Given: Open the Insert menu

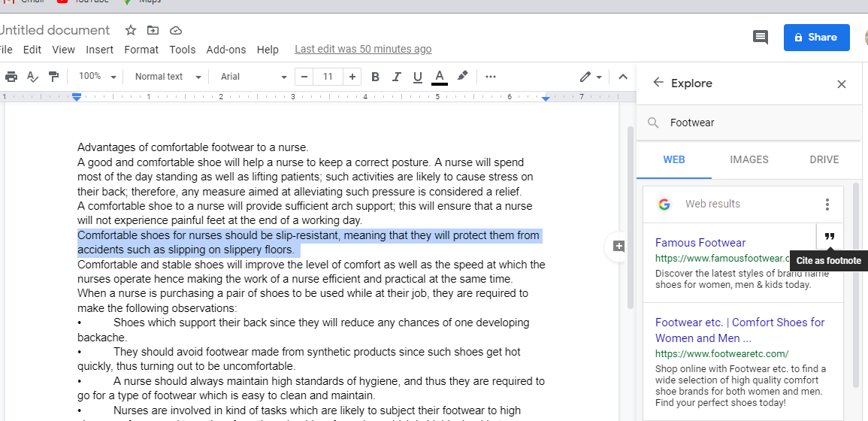Looking at the screenshot, I should pyautogui.click(x=100, y=50).
